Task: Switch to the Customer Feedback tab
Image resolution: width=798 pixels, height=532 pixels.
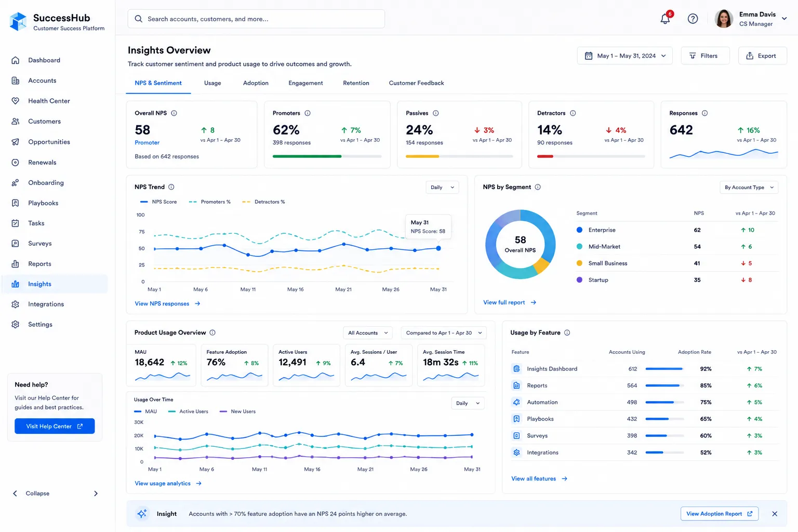Action: pos(416,83)
